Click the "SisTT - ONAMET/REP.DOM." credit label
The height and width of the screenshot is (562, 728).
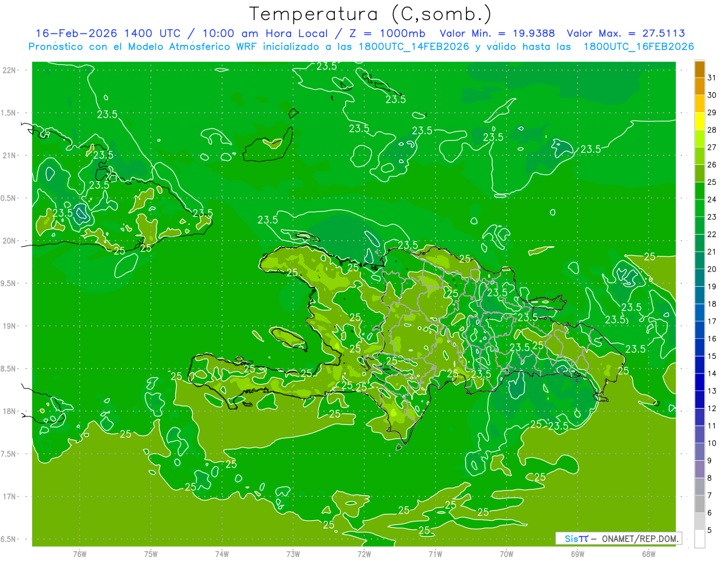[619, 538]
